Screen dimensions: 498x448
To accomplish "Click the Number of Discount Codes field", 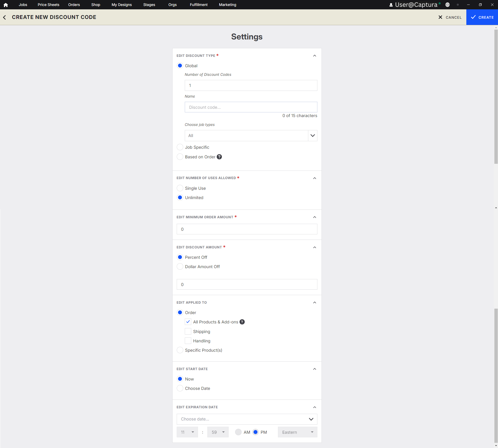I will tap(251, 85).
